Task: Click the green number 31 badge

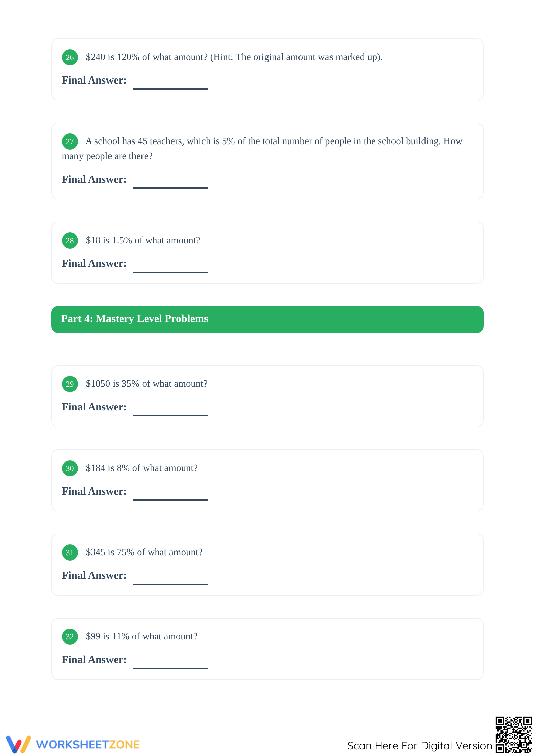Action: point(70,553)
